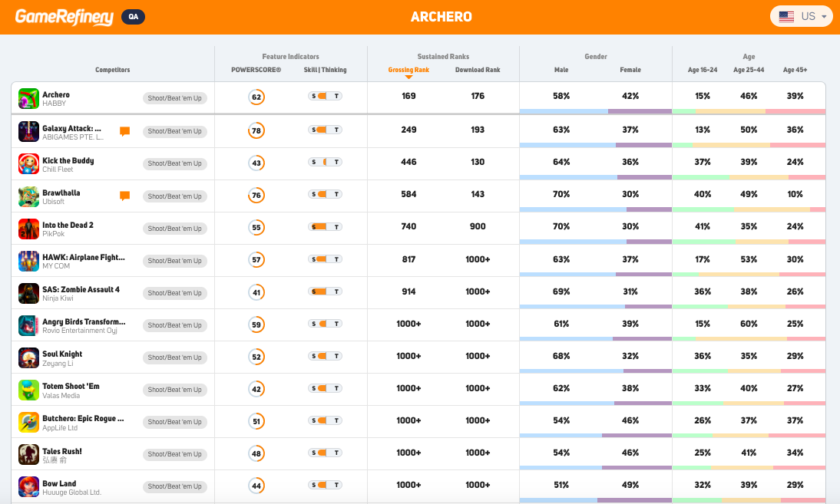Click the ARCHERO page title

[441, 17]
